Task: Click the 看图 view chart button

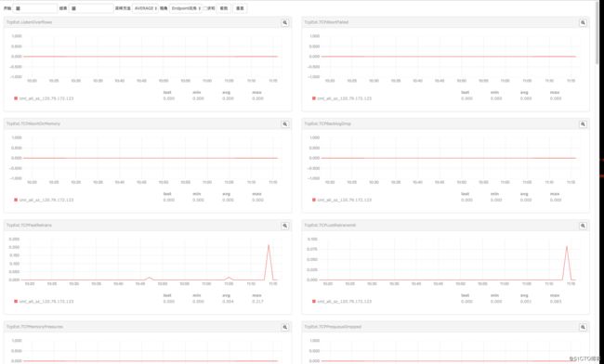Action: [223, 8]
